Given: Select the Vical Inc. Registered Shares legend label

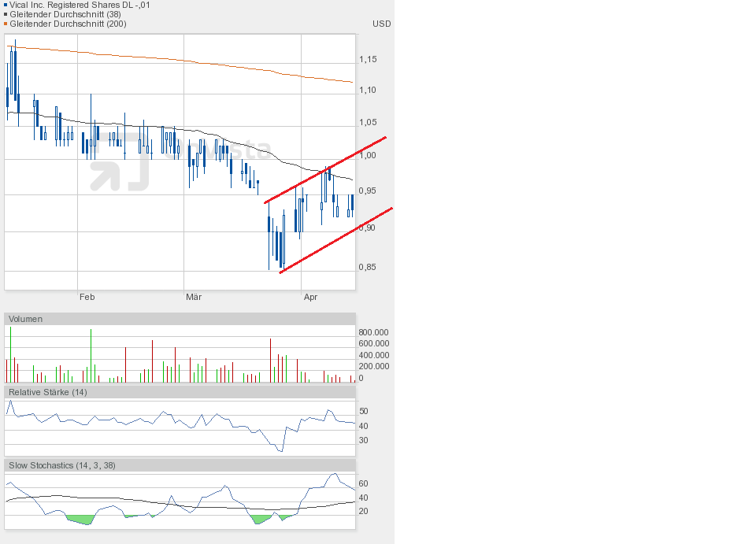Looking at the screenshot, I should click(80, 5).
